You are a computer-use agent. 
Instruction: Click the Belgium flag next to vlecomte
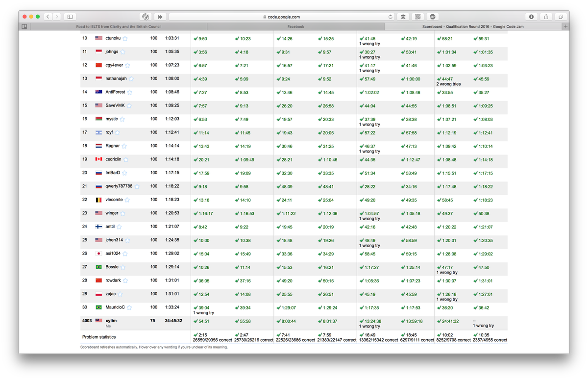point(98,200)
